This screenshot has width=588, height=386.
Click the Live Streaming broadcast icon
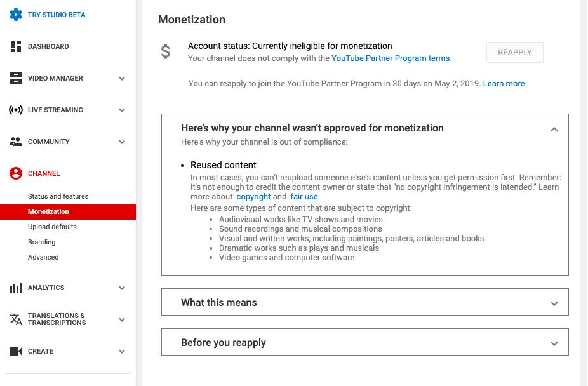16,110
